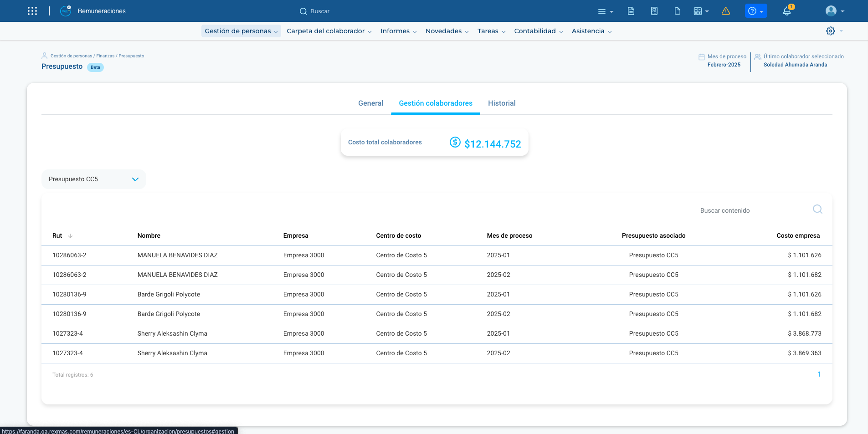Sort by the Mes de proceso column header

click(509, 236)
